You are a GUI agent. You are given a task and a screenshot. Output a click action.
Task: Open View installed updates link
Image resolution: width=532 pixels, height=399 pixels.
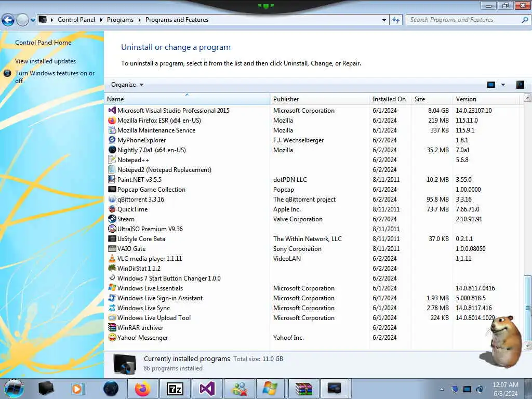[x=46, y=61]
